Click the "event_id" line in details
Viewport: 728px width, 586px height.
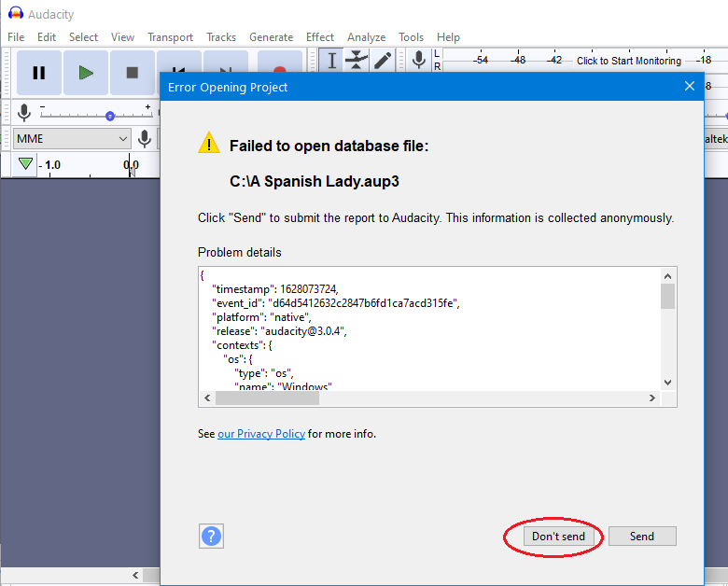pos(336,303)
